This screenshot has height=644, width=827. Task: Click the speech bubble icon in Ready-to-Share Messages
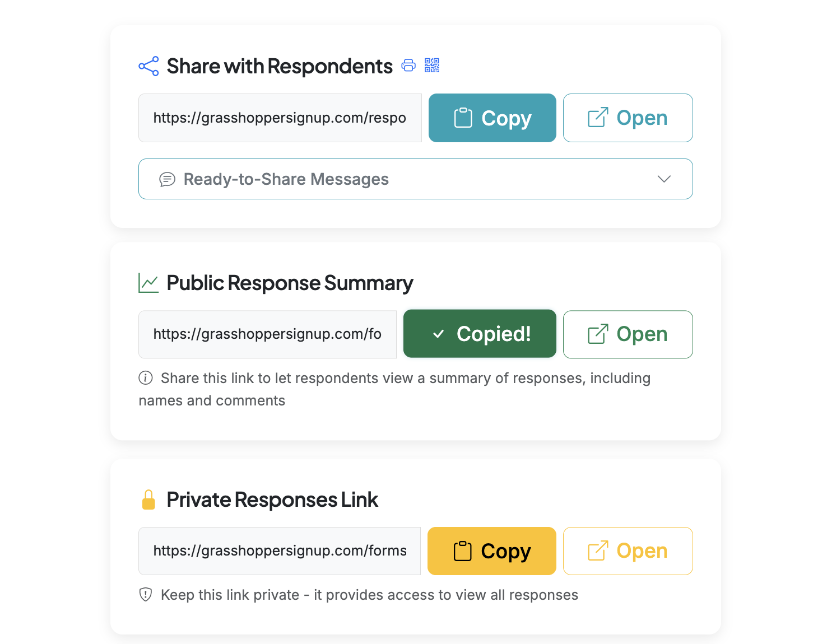click(x=168, y=179)
